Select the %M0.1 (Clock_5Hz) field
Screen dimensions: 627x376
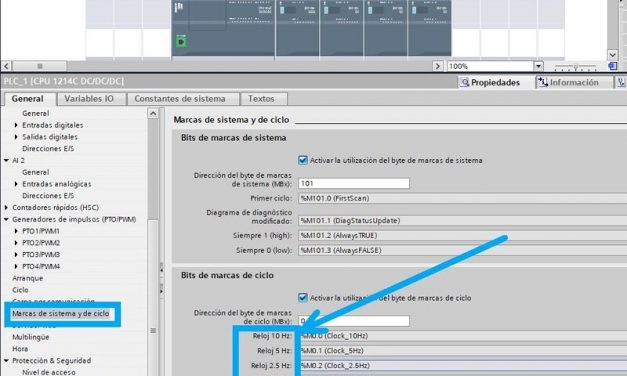point(463,351)
